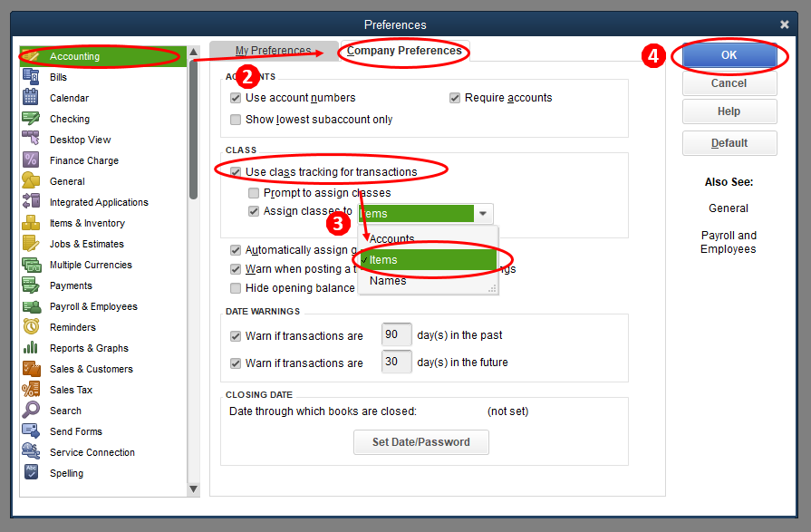Toggle Use class tracking for transactions
Image resolution: width=811 pixels, height=532 pixels.
(236, 172)
